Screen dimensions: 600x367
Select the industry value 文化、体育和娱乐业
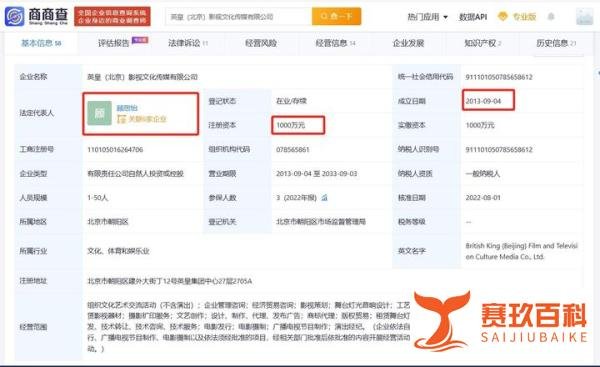coord(118,251)
